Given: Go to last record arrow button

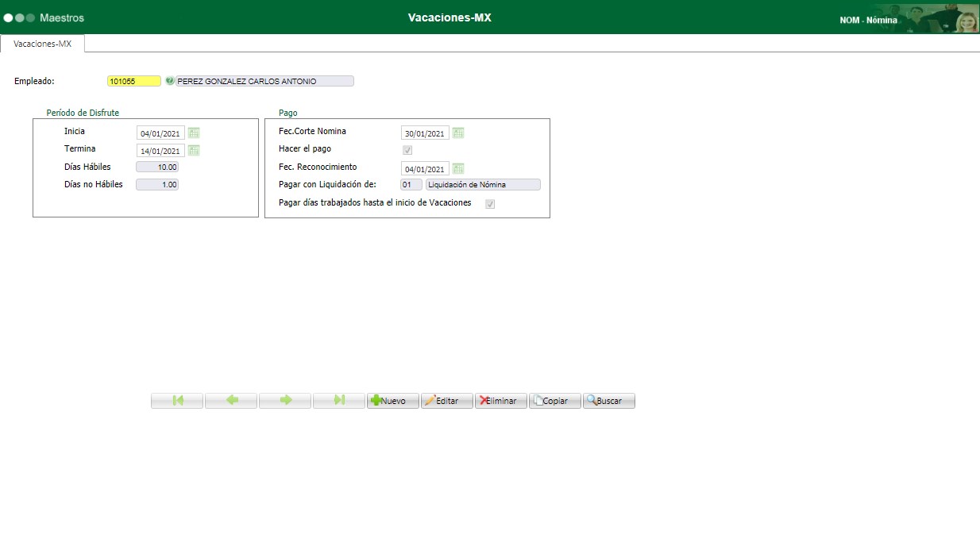Looking at the screenshot, I should click(339, 401).
